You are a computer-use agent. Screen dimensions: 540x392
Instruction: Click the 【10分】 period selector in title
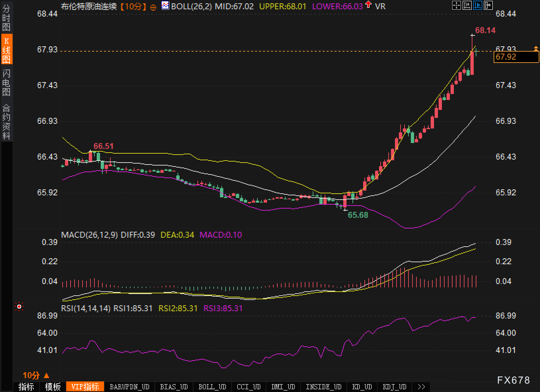pos(133,6)
